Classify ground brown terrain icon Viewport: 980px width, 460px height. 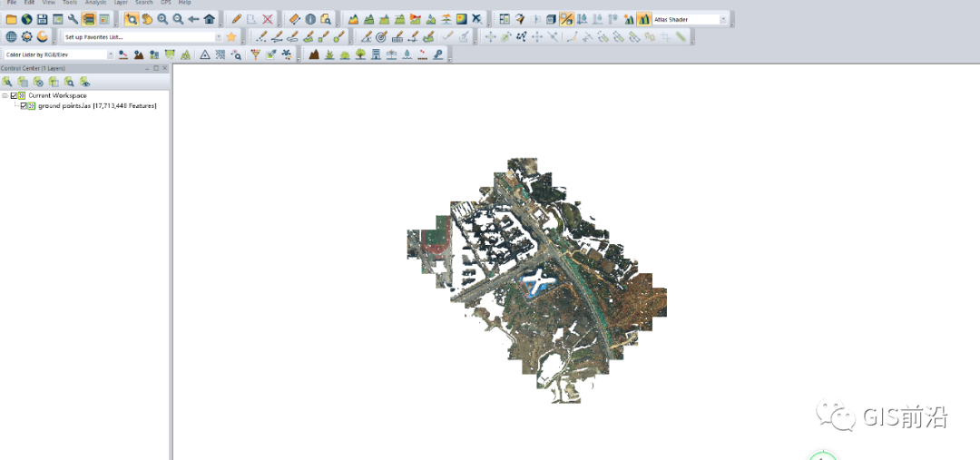coord(314,54)
